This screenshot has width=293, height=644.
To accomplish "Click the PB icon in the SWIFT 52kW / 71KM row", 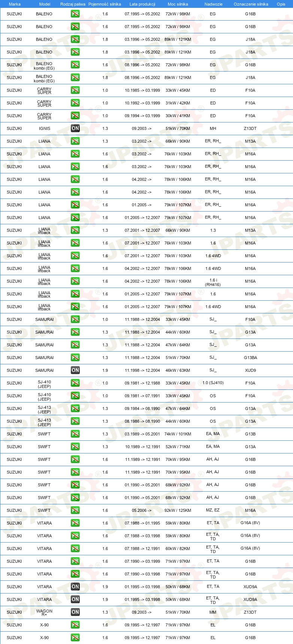I will [x=75, y=447].
